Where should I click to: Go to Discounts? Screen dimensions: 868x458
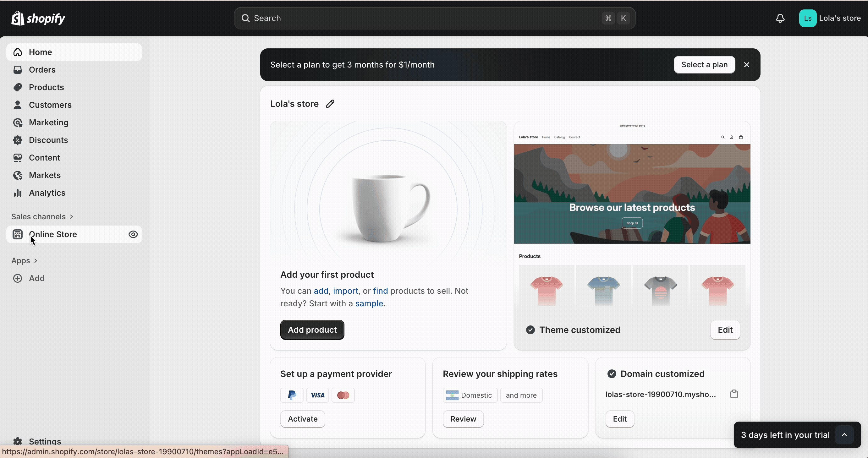click(x=48, y=140)
